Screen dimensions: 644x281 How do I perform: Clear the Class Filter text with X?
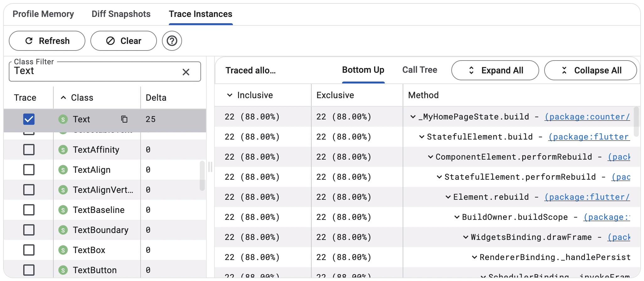(x=186, y=72)
